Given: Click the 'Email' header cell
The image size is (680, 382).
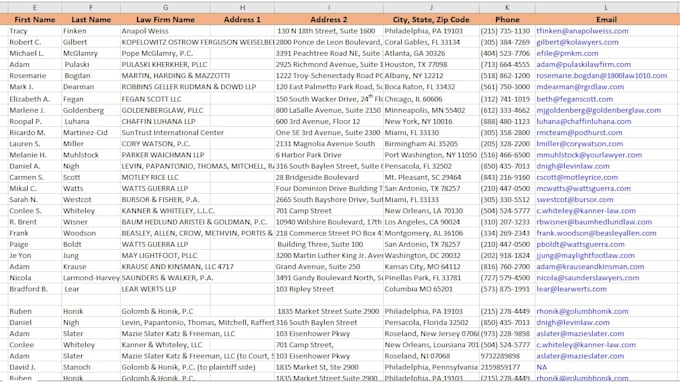Looking at the screenshot, I should tap(606, 20).
